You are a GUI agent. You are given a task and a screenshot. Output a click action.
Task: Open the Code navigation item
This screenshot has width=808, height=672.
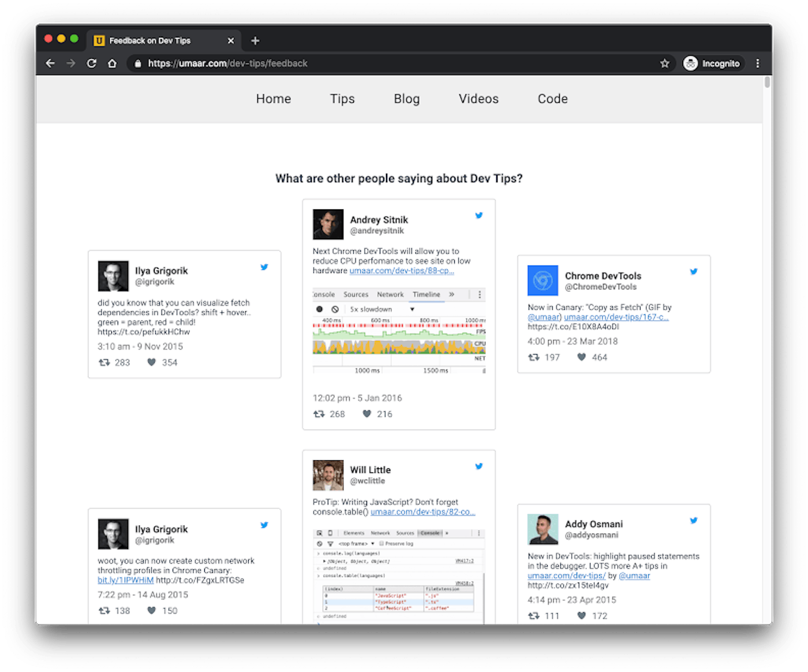click(553, 99)
